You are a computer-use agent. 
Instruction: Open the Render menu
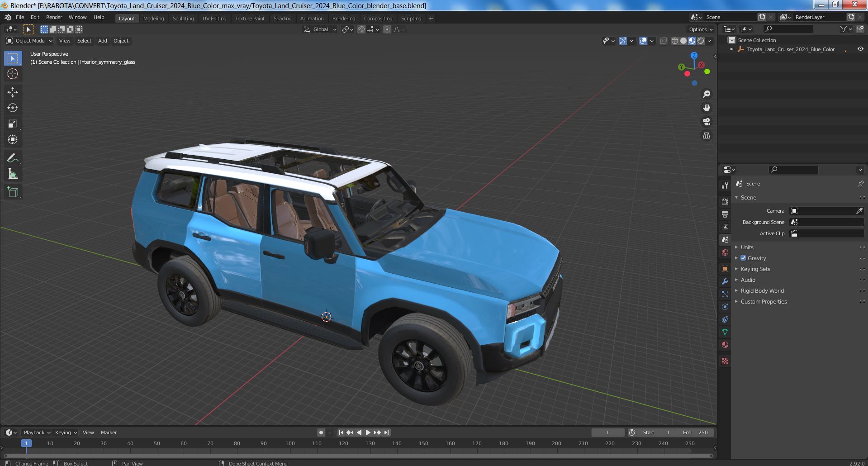pos(54,17)
